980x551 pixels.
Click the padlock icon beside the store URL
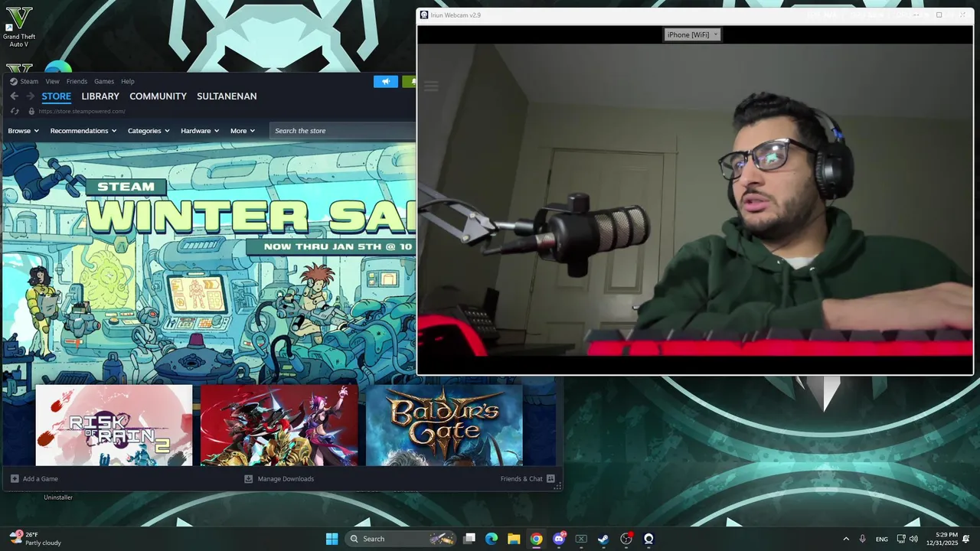(31, 111)
